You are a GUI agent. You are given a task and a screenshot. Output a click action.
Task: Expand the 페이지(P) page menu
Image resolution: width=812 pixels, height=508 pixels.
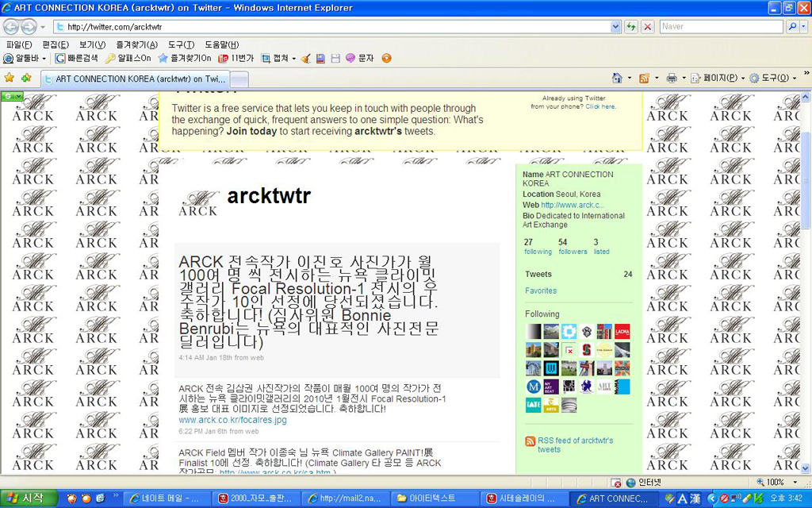pyautogui.click(x=719, y=79)
